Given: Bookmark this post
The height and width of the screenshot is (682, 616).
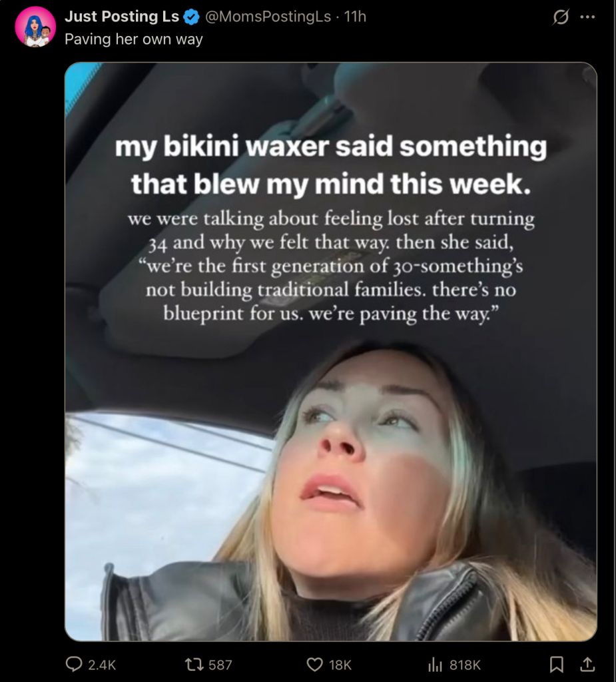Looking at the screenshot, I should tap(556, 664).
